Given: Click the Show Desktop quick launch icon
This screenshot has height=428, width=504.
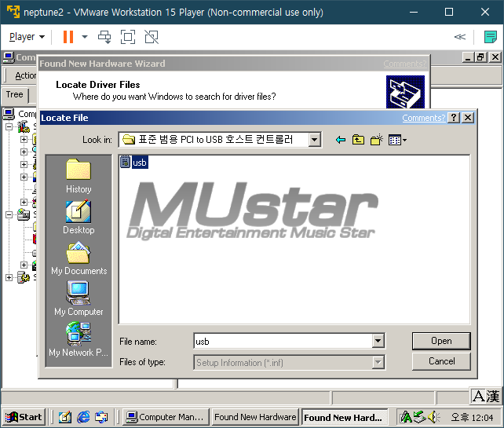Looking at the screenshot, I should pyautogui.click(x=65, y=417).
